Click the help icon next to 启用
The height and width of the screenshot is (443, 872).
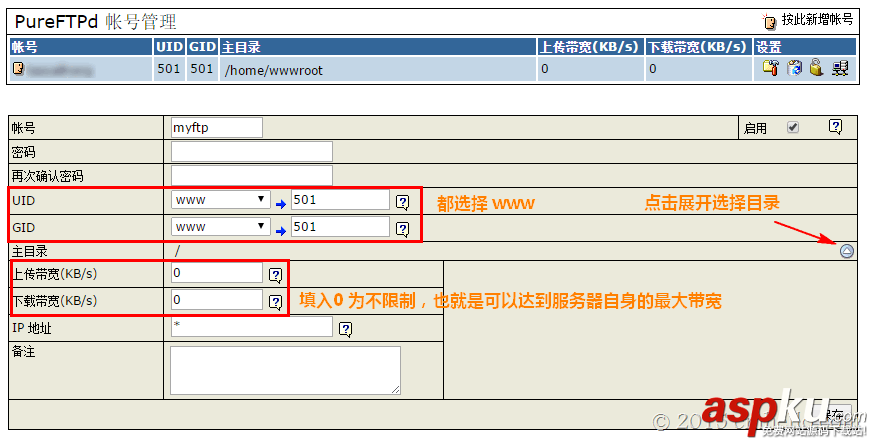coord(835,127)
